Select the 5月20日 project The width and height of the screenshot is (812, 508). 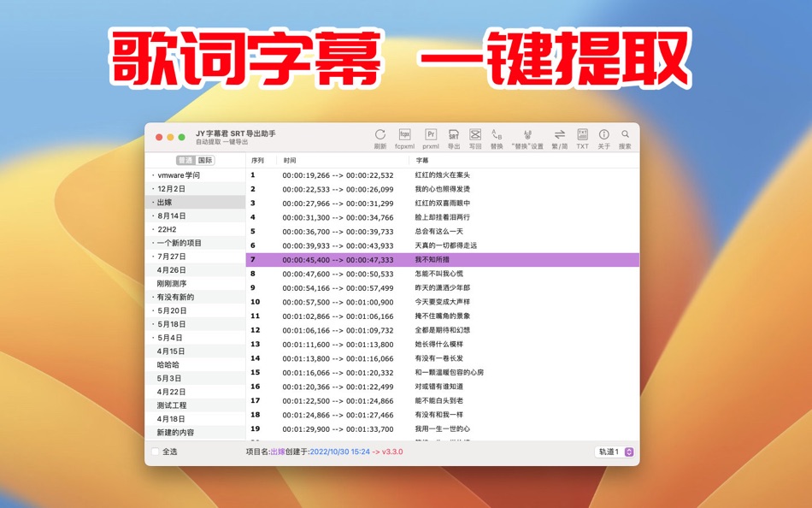click(195, 310)
